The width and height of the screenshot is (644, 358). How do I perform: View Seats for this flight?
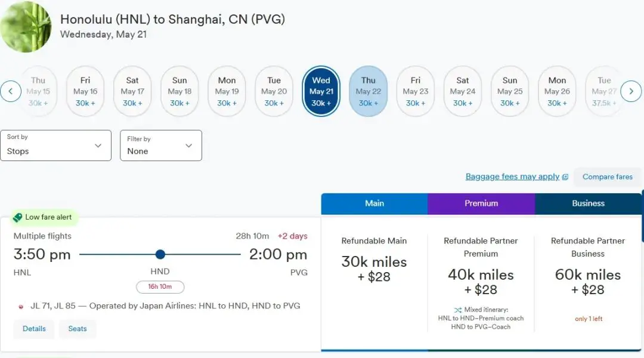pos(78,329)
